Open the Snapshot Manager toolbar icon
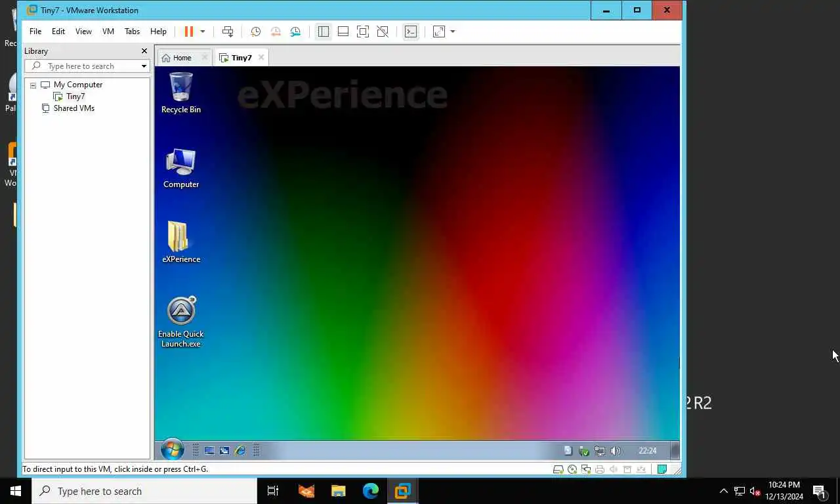This screenshot has width=840, height=504. point(295,31)
